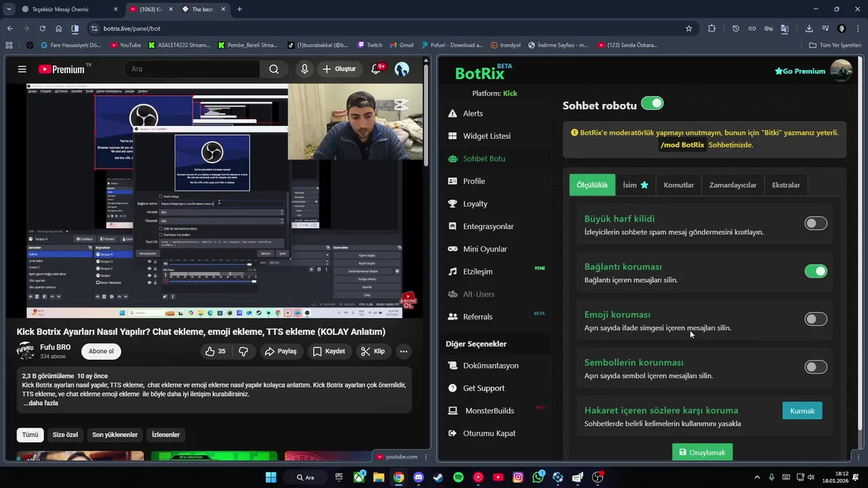Toggle the Sohbet robotu master switch

coord(652,103)
